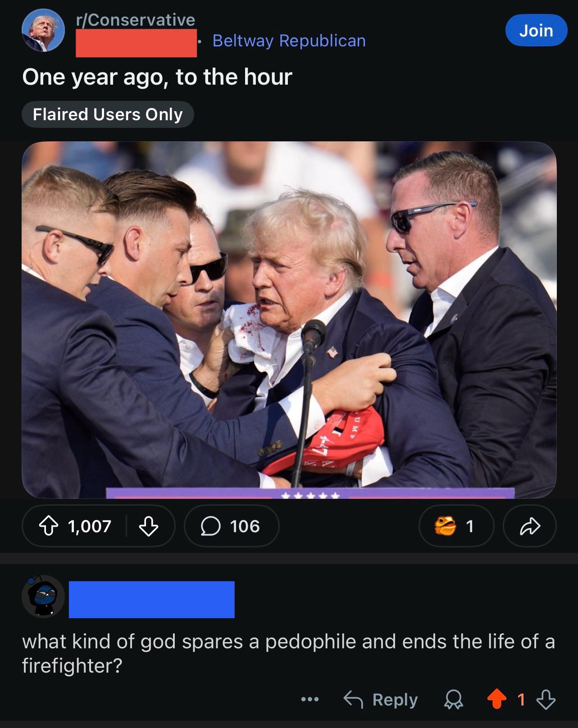Reply to the comment

[x=381, y=700]
